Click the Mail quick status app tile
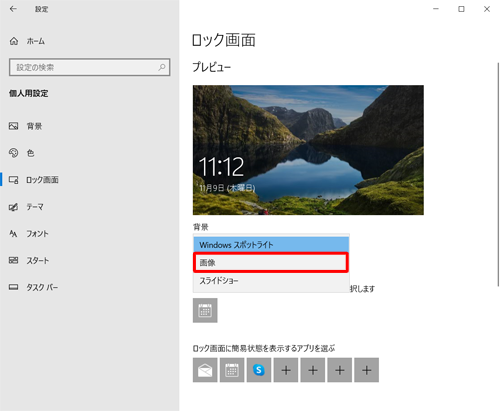 click(205, 370)
